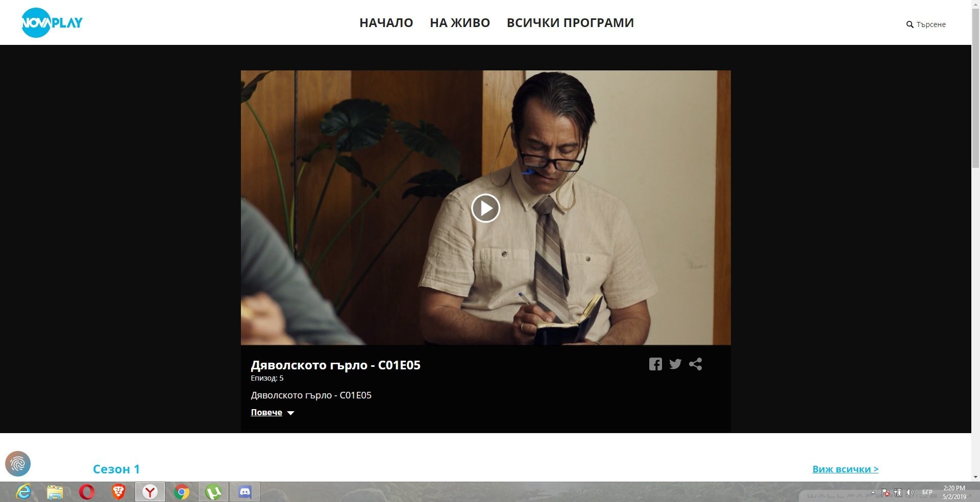
Task: Launch Opera browser from the taskbar
Action: click(x=87, y=492)
